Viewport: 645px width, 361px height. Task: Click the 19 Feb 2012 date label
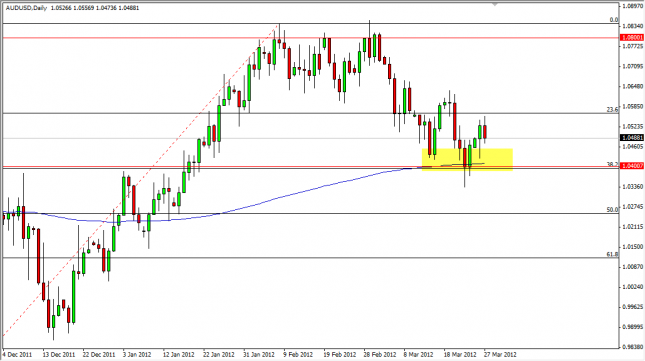point(340,354)
